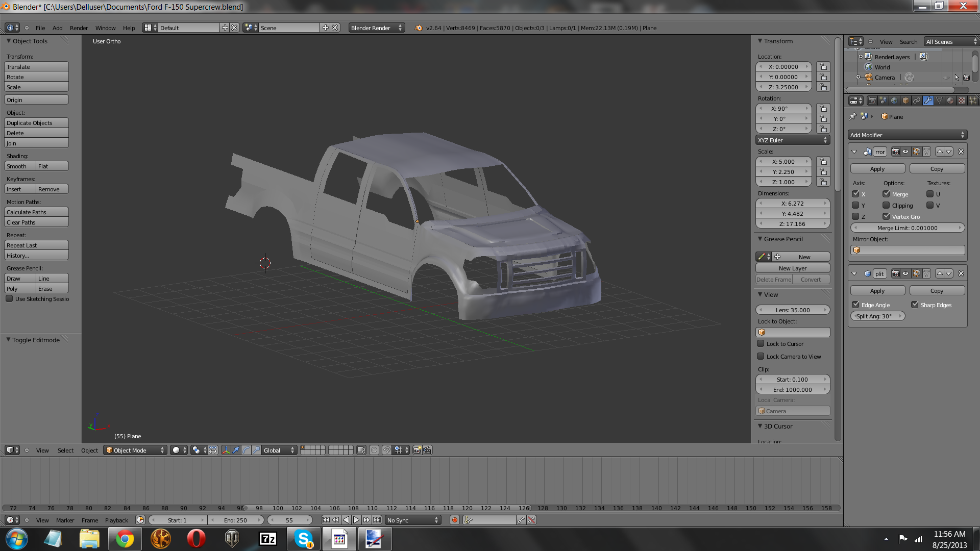
Task: Open the Object Mode selector
Action: point(135,450)
